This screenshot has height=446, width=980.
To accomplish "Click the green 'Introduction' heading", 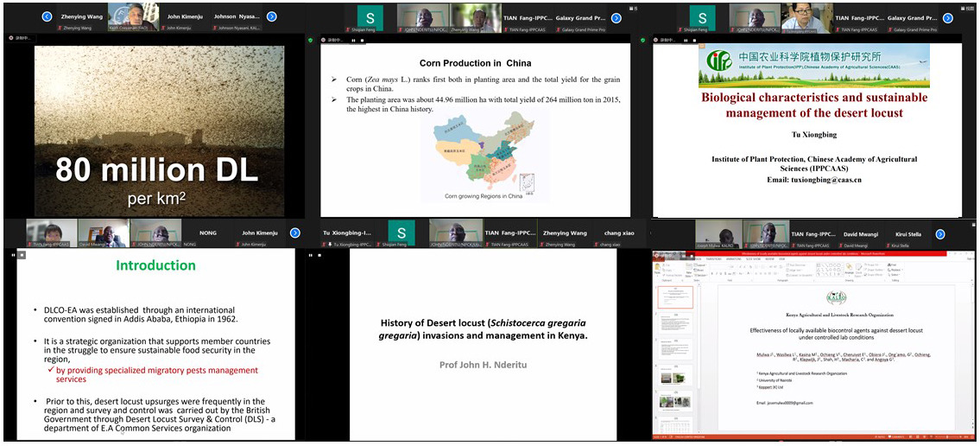I will coord(155,265).
